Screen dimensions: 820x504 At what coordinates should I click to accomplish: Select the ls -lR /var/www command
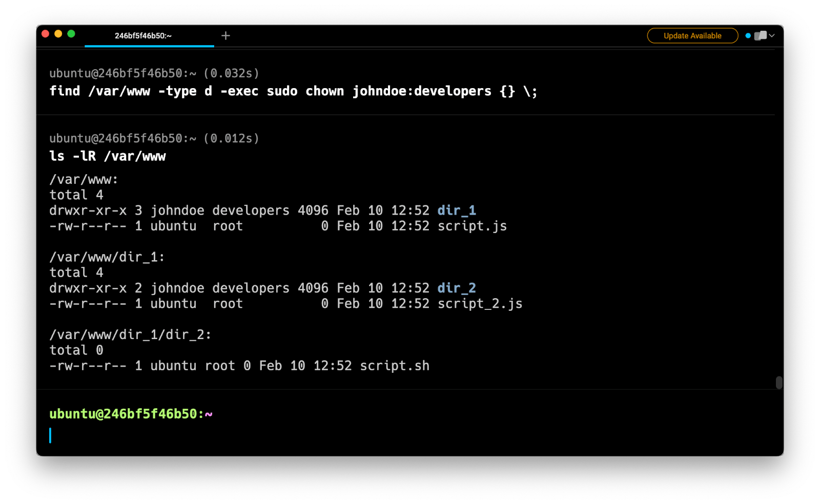[108, 156]
